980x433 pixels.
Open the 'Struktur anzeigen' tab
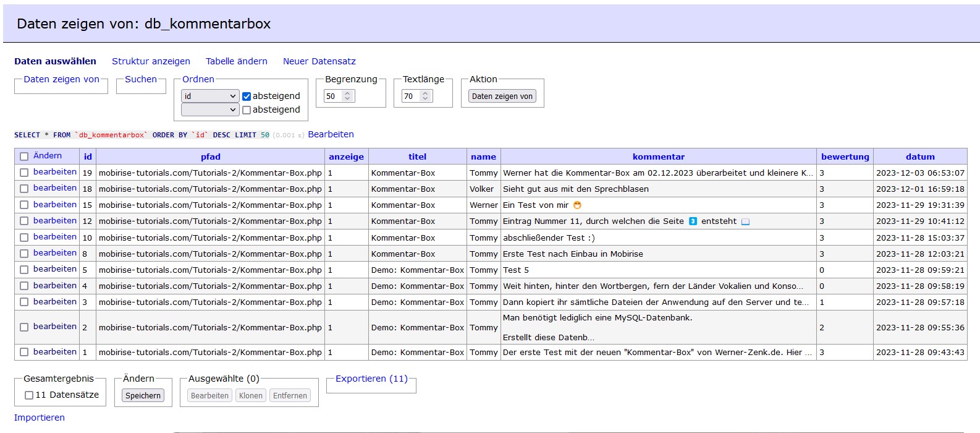click(x=151, y=61)
